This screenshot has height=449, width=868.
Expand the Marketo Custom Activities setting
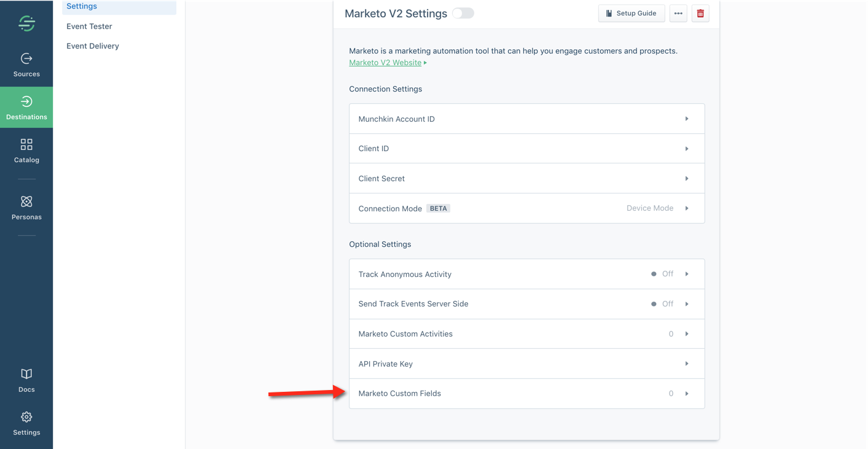point(526,334)
